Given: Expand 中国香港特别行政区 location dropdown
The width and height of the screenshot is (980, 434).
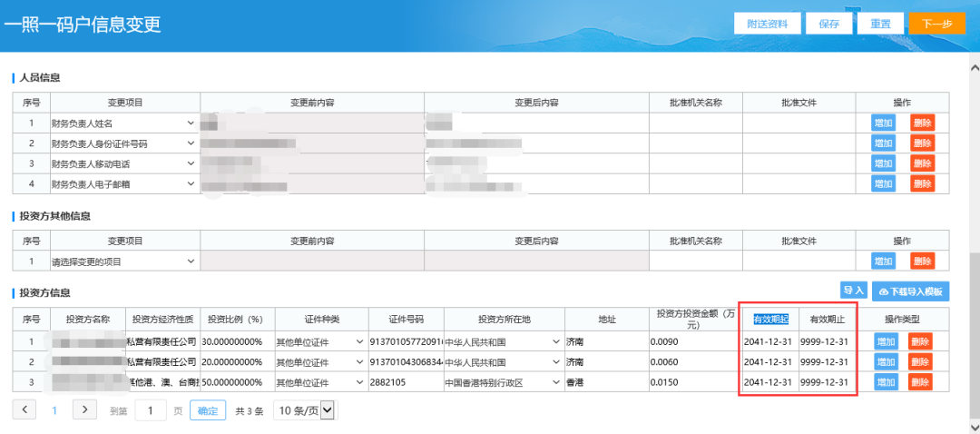Looking at the screenshot, I should click(555, 381).
